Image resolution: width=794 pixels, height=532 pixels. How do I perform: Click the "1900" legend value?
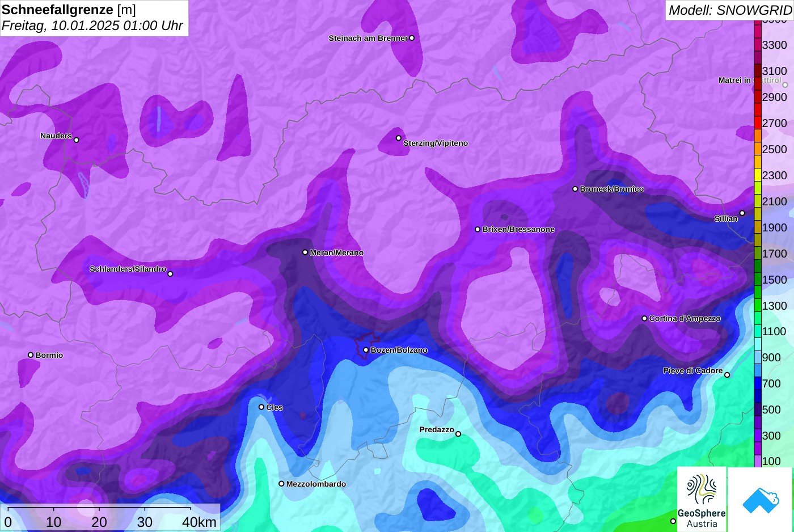tap(775, 227)
